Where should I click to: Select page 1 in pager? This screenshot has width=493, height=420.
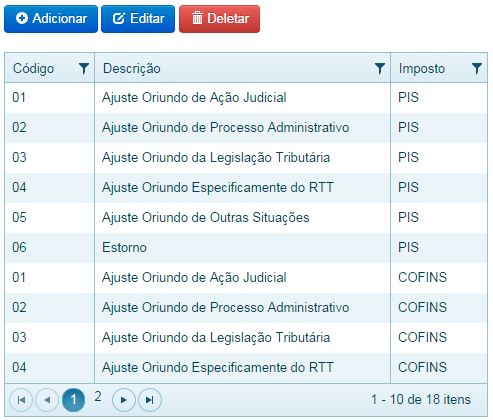click(73, 400)
